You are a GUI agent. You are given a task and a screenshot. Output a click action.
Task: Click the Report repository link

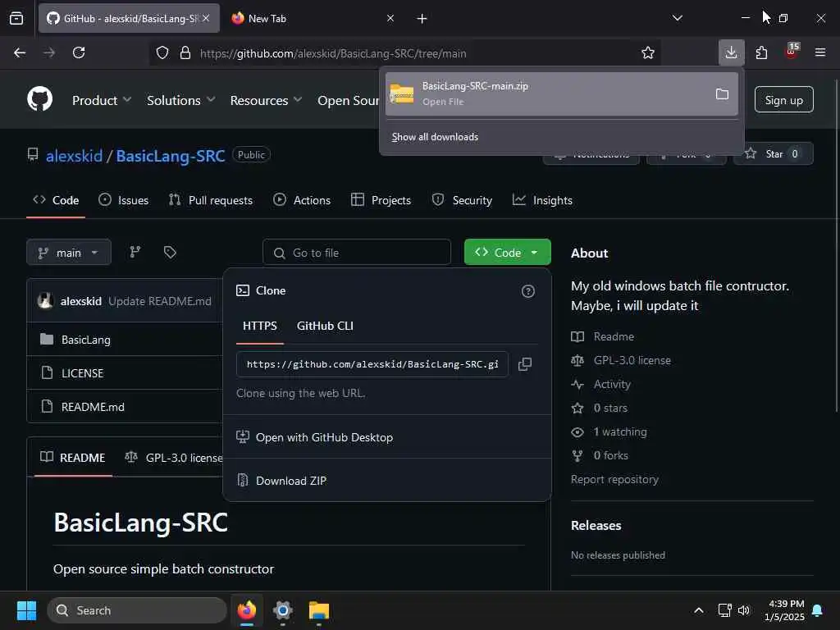pos(614,479)
